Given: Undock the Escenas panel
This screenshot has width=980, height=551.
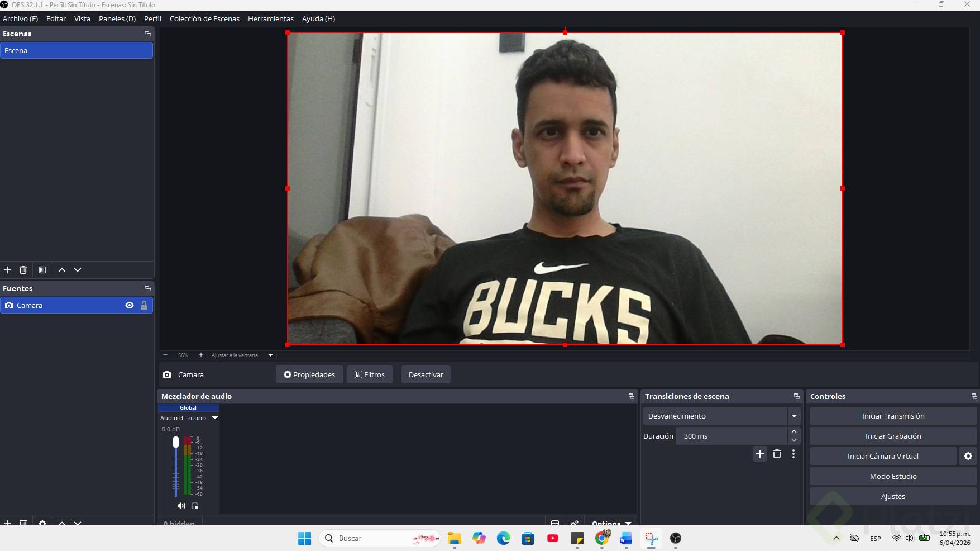Looking at the screenshot, I should (x=148, y=34).
